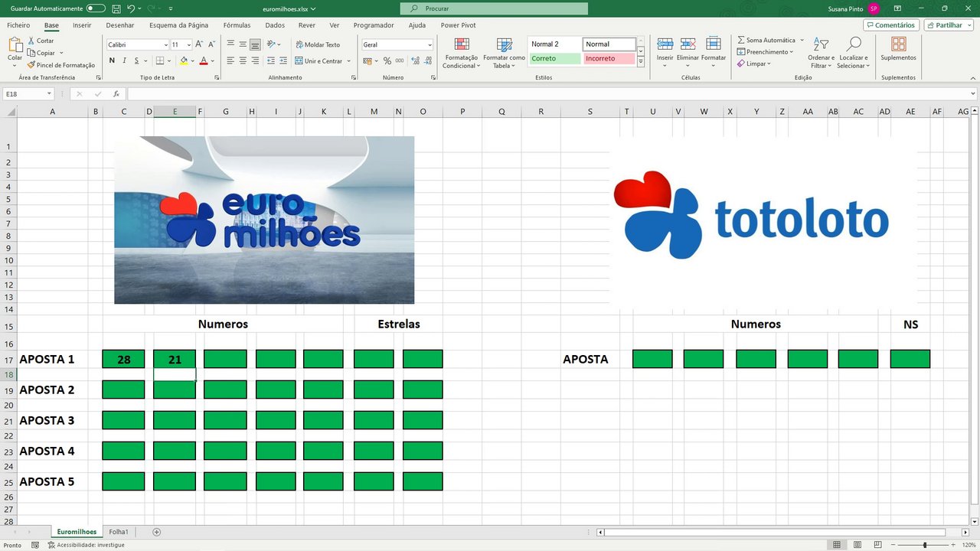Screen dimensions: 980x551
Task: Click Unir e Centrar merge button
Action: pos(319,60)
